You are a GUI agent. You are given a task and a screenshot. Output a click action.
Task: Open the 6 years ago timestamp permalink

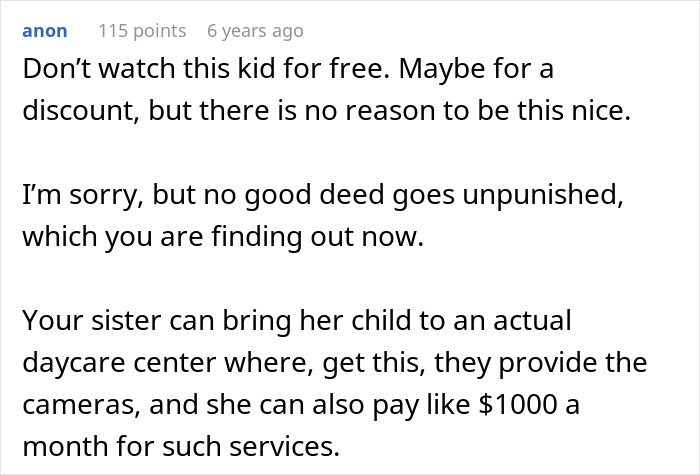click(x=254, y=31)
